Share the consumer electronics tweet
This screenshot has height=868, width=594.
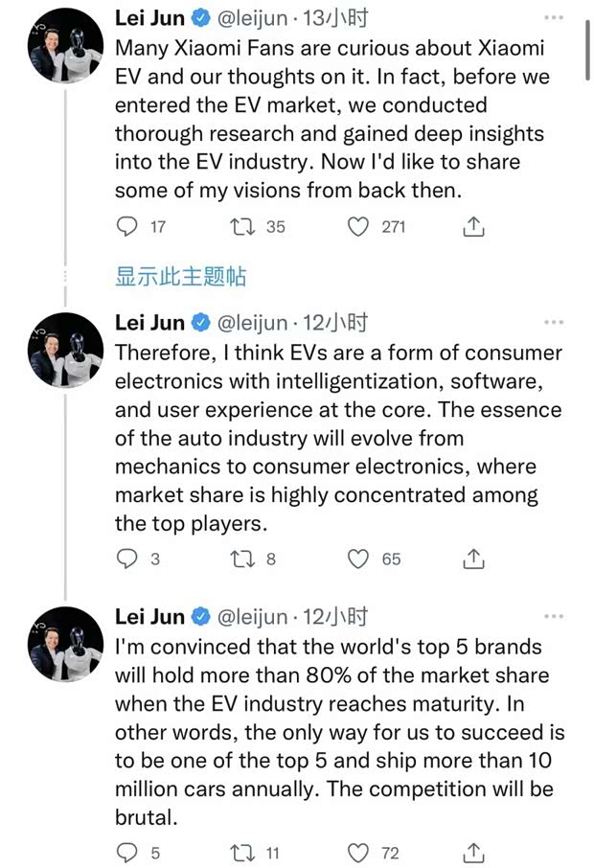tap(472, 559)
